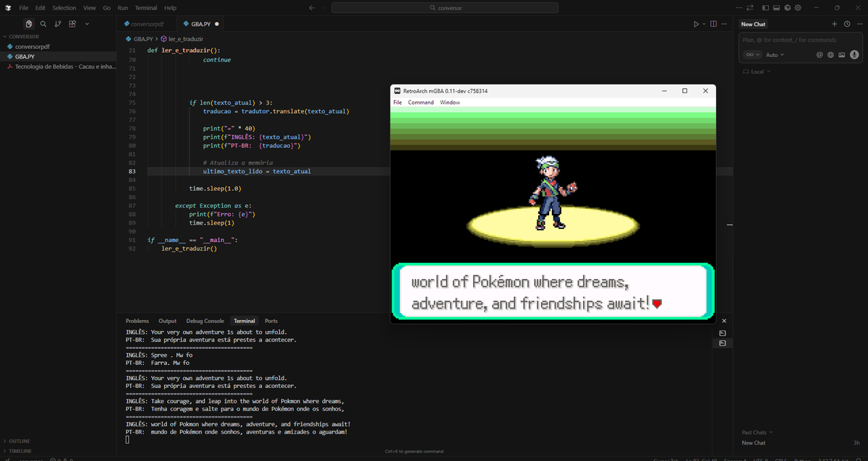Run the Python file with play button
This screenshot has height=461, width=868.
click(696, 24)
